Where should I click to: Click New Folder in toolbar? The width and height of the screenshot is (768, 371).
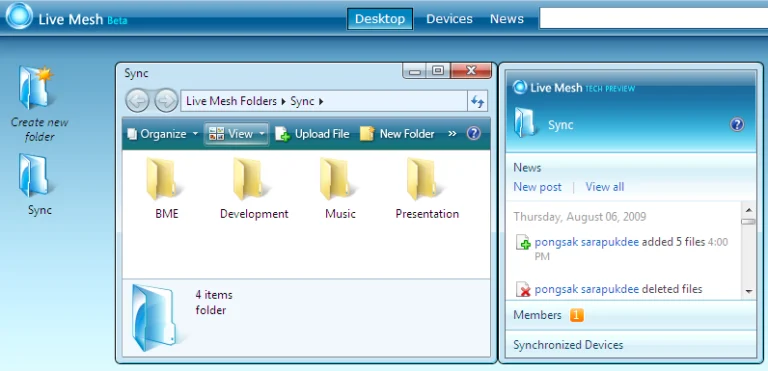pyautogui.click(x=397, y=134)
